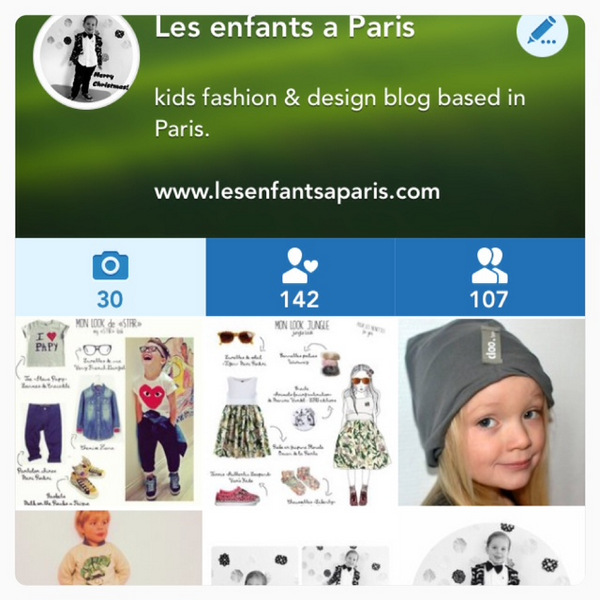Open the camera photos tab icon
Screen dimensions: 600x600
(x=110, y=265)
